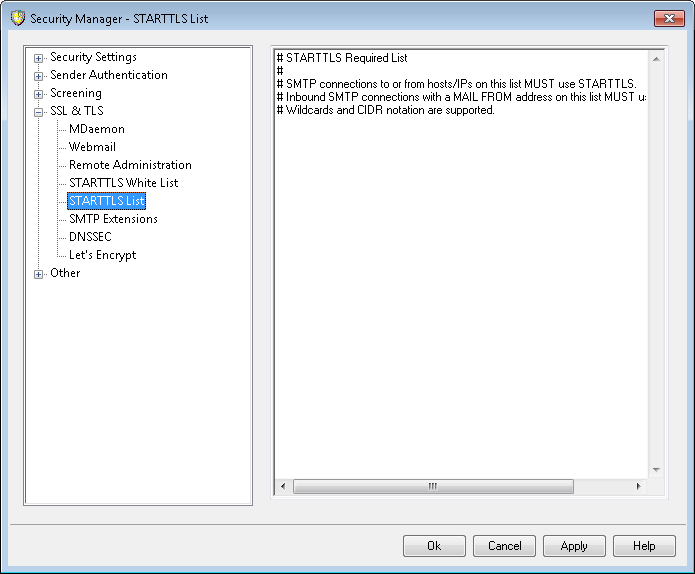Open the Webmail SSL settings page
Screen dimensions: 695x574
click(x=92, y=147)
